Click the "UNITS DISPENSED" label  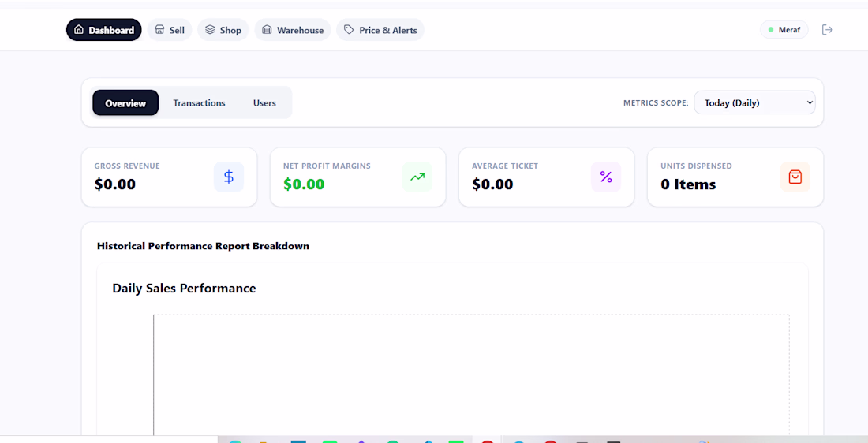(697, 166)
